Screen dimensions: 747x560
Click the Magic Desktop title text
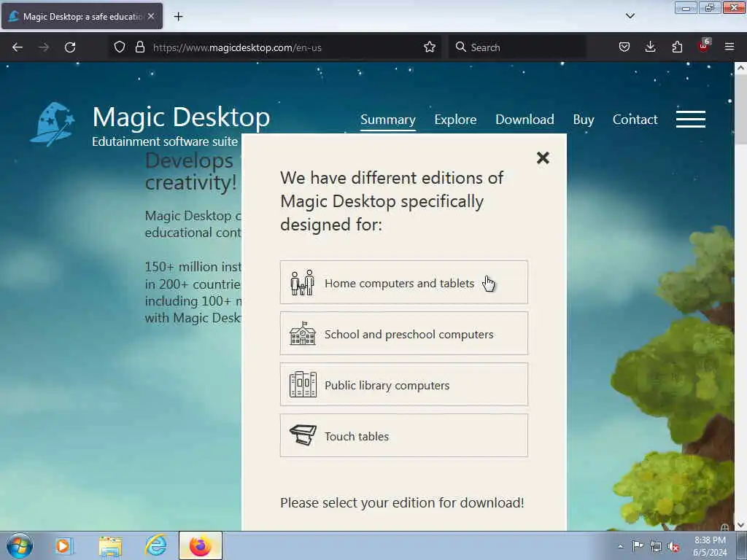[181, 117]
